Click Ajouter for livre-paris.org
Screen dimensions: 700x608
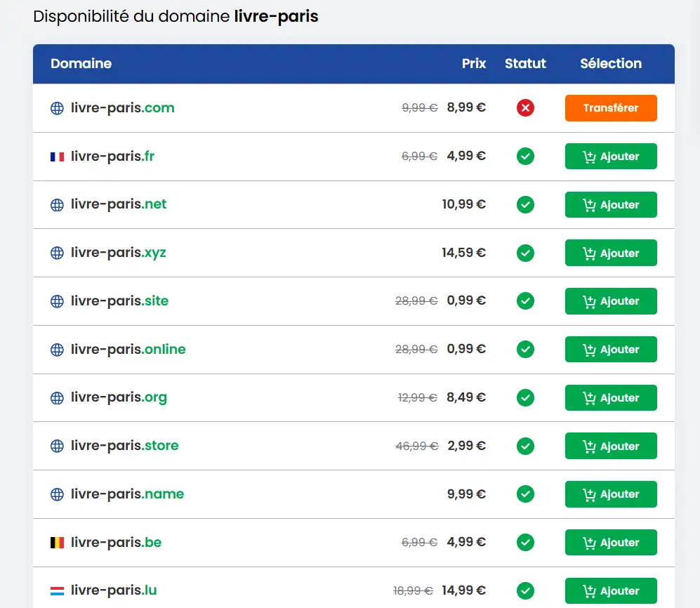coord(611,397)
